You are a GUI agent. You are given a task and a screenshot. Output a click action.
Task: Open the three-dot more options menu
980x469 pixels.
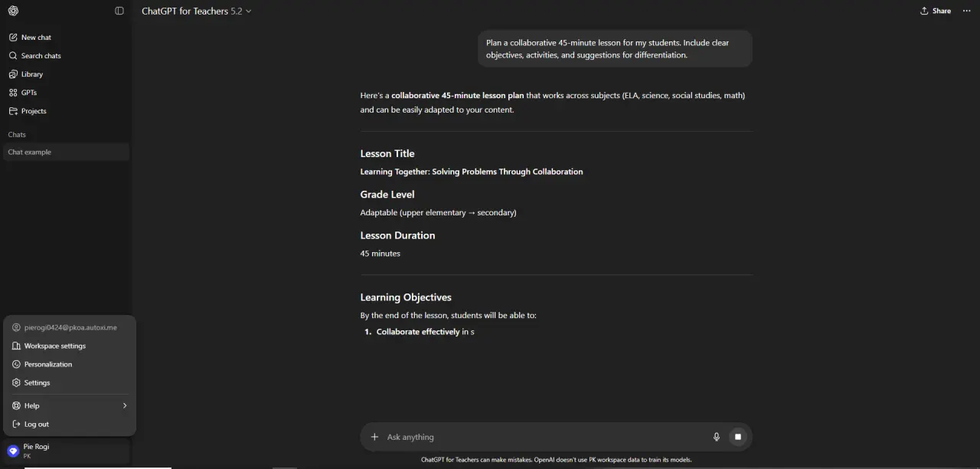click(x=965, y=11)
